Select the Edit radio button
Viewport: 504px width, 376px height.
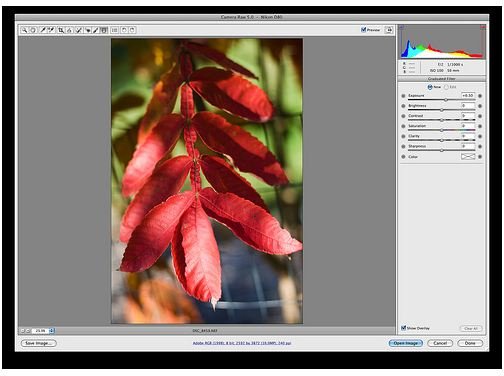446,87
